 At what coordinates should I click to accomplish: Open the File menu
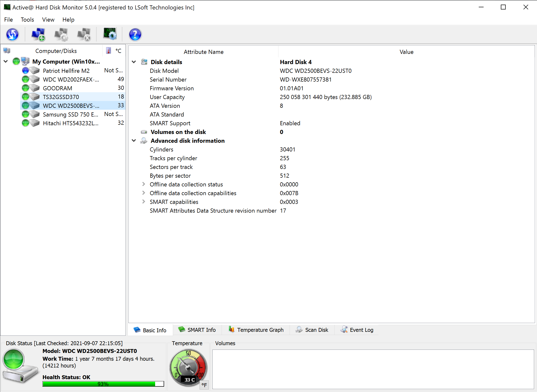tap(8, 20)
